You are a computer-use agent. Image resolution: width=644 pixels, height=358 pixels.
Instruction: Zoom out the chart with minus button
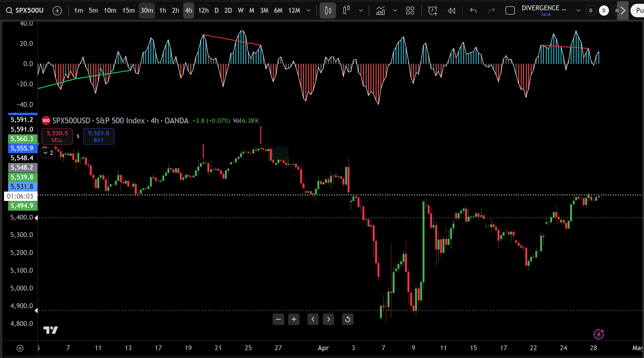278,319
